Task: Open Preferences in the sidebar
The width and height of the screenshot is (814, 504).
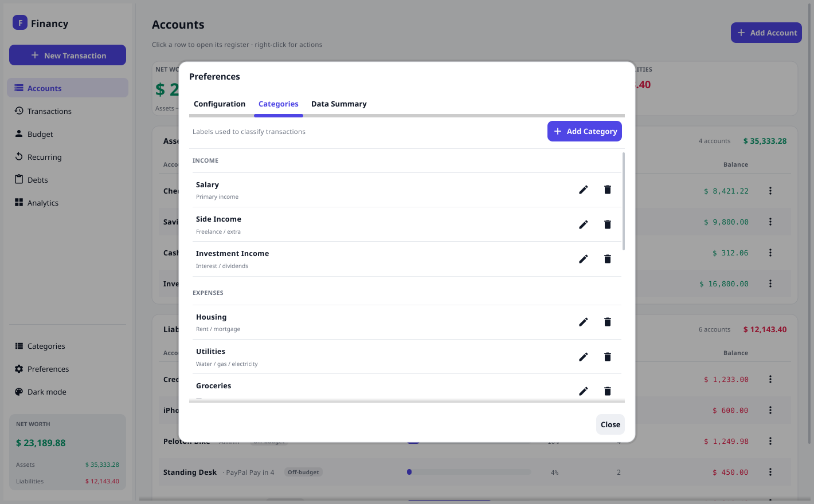Action: point(68,369)
